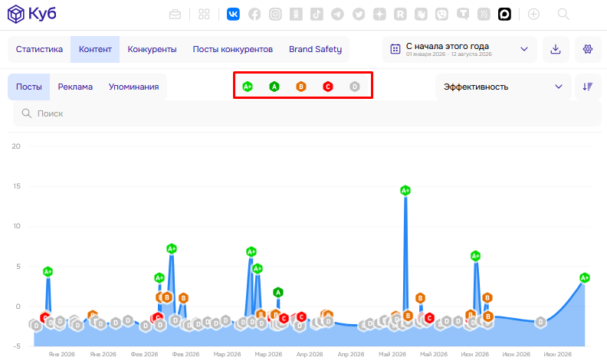Open the Brand Safety tab
The image size is (607, 364).
point(315,49)
